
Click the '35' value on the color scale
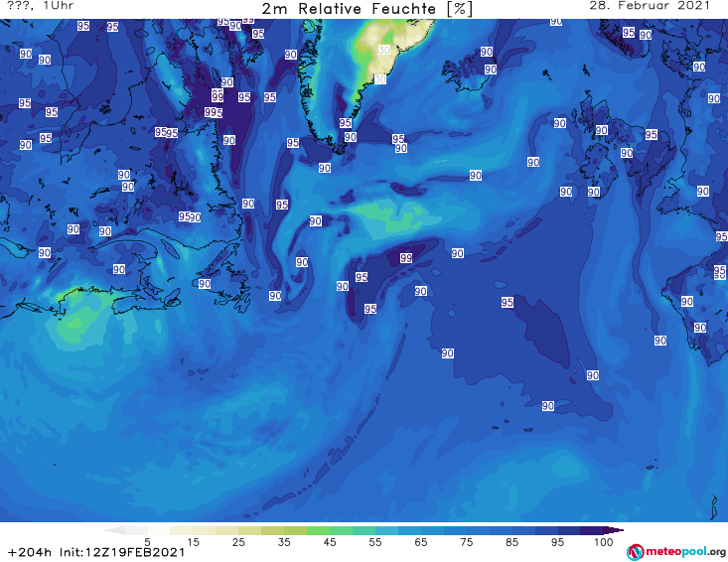(x=284, y=542)
